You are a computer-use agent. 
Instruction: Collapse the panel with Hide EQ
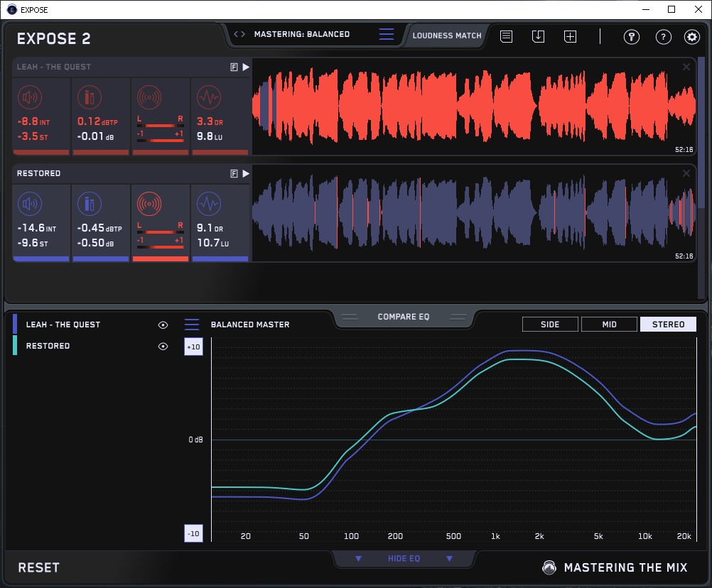coord(404,558)
